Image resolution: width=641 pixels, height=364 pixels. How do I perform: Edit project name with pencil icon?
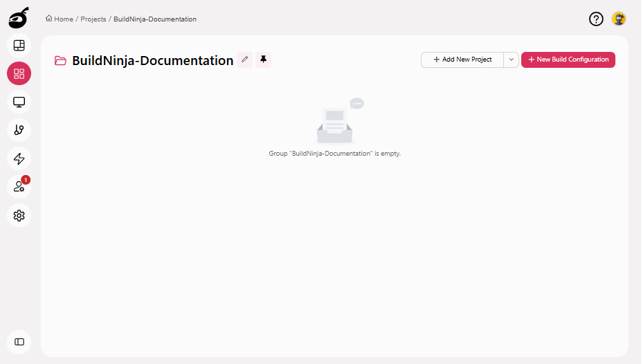tap(245, 60)
